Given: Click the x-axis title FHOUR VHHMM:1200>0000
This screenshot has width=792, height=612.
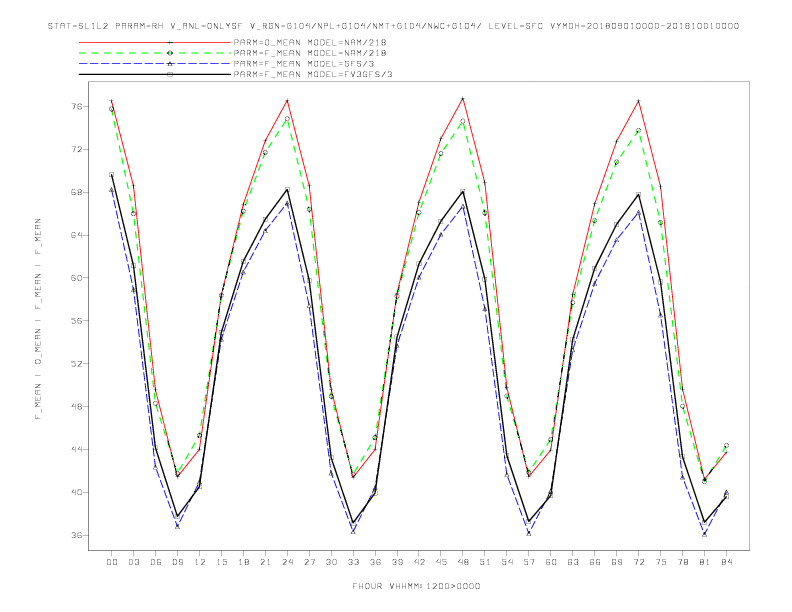Looking at the screenshot, I should [416, 586].
